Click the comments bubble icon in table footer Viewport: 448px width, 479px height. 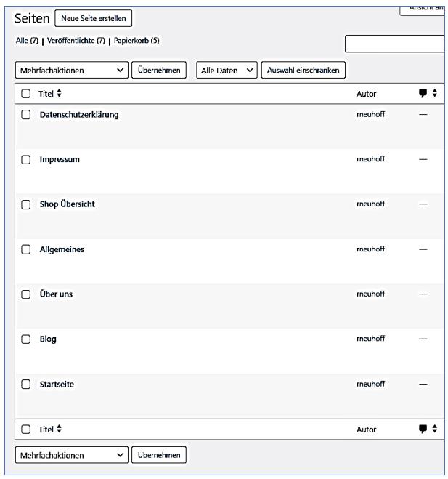(423, 429)
